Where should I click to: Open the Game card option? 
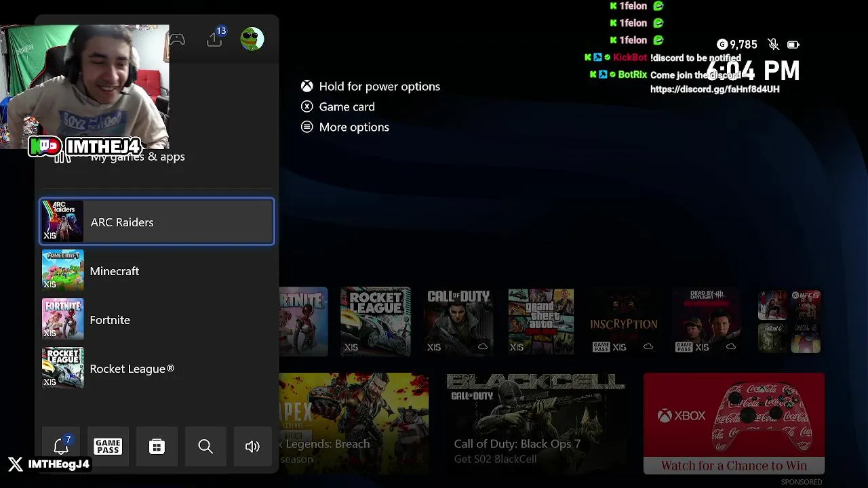pyautogui.click(x=338, y=106)
